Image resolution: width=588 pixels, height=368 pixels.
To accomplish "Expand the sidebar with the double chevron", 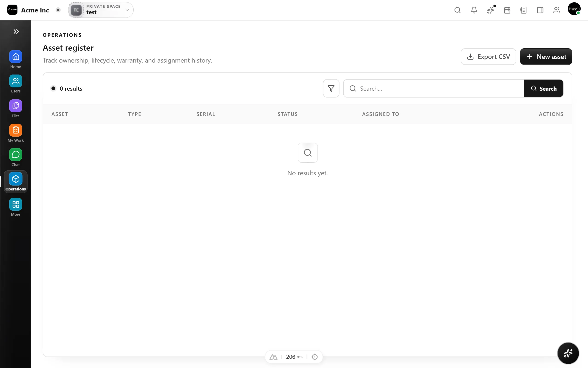I will tap(16, 32).
